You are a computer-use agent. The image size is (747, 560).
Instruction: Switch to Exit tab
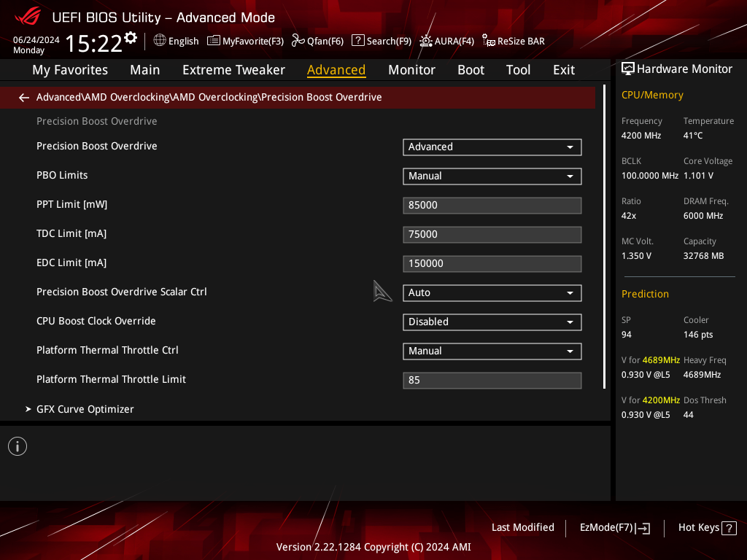[564, 70]
